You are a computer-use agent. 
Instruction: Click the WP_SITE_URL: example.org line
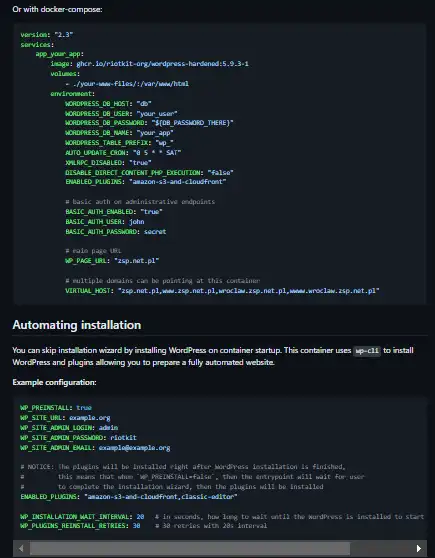point(65,418)
